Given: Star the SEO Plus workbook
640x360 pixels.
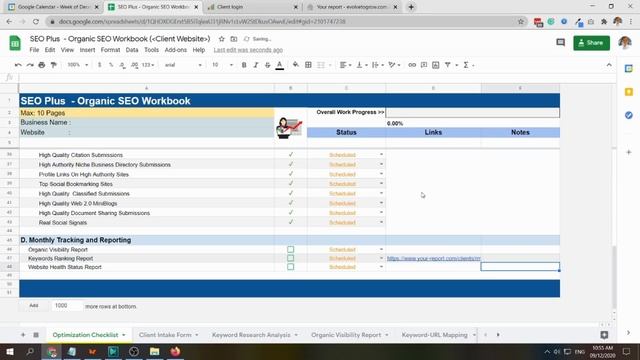Looking at the screenshot, I should click(x=222, y=39).
